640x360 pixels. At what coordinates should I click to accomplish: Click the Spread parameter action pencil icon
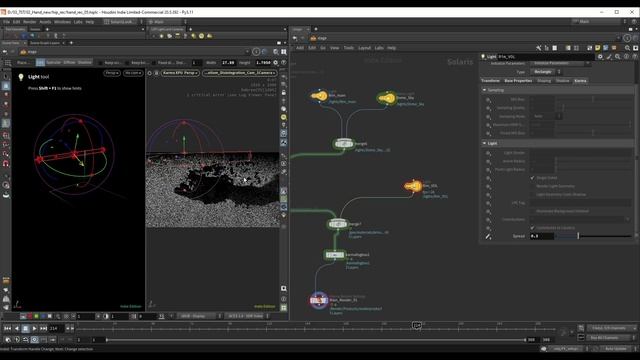click(488, 236)
